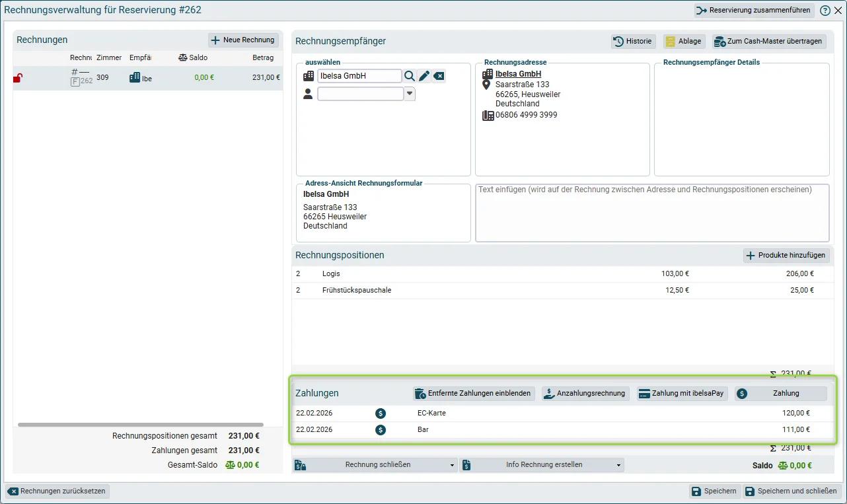
Task: Click the dollar icon in Bar row
Action: [381, 430]
